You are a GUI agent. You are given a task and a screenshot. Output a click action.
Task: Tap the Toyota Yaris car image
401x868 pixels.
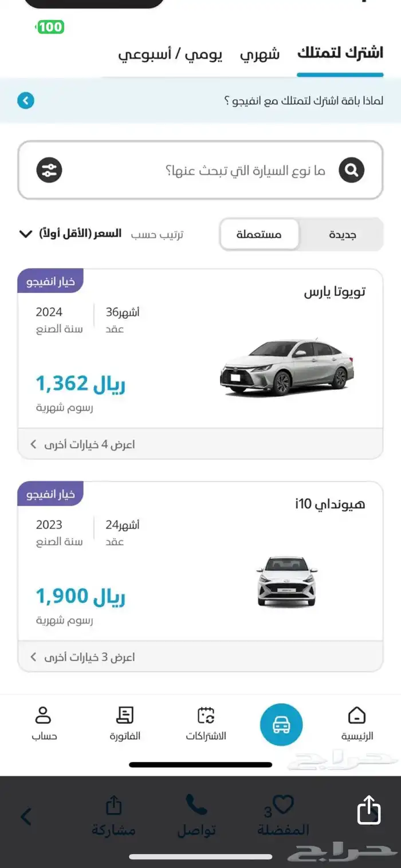tap(287, 366)
